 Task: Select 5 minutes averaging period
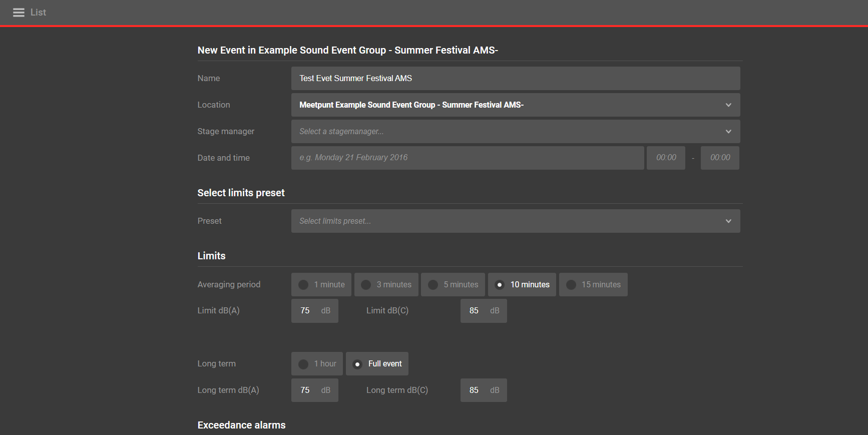[x=453, y=285]
